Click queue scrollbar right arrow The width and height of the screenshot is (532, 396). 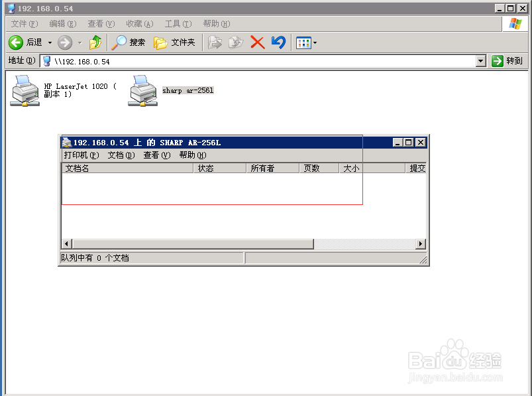421,244
